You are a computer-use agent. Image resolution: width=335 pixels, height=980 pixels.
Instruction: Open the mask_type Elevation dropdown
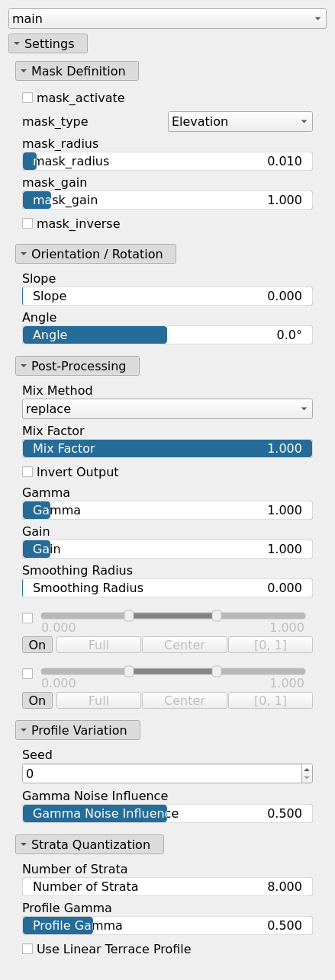240,121
